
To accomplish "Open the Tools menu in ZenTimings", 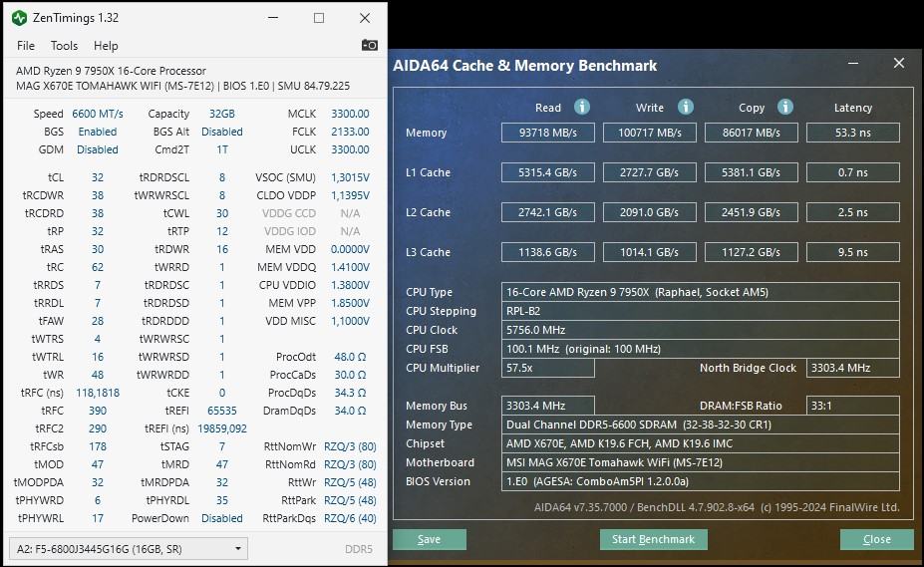I will [64, 46].
